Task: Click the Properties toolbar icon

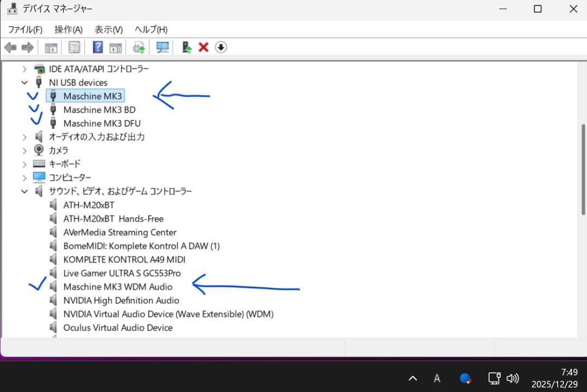Action: point(74,48)
